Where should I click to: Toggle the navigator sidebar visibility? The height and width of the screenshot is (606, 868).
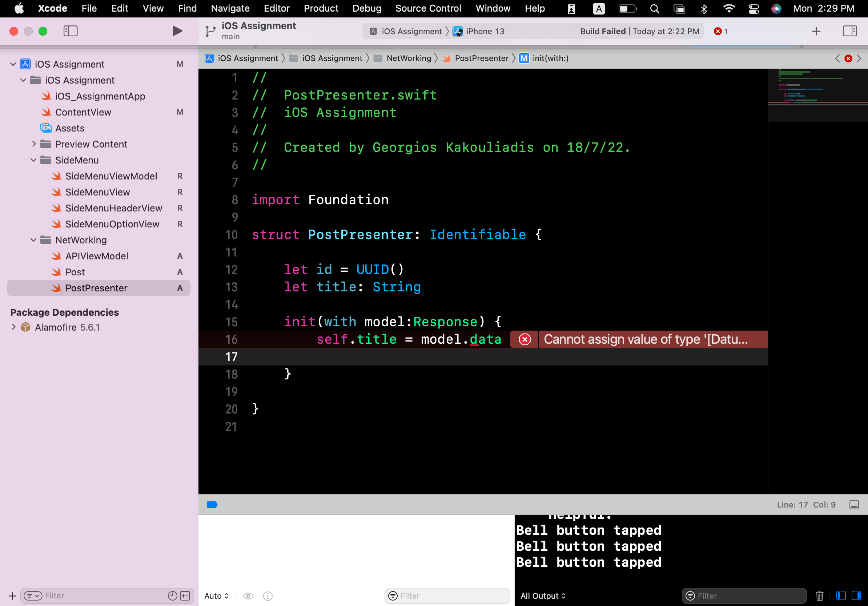coord(70,31)
